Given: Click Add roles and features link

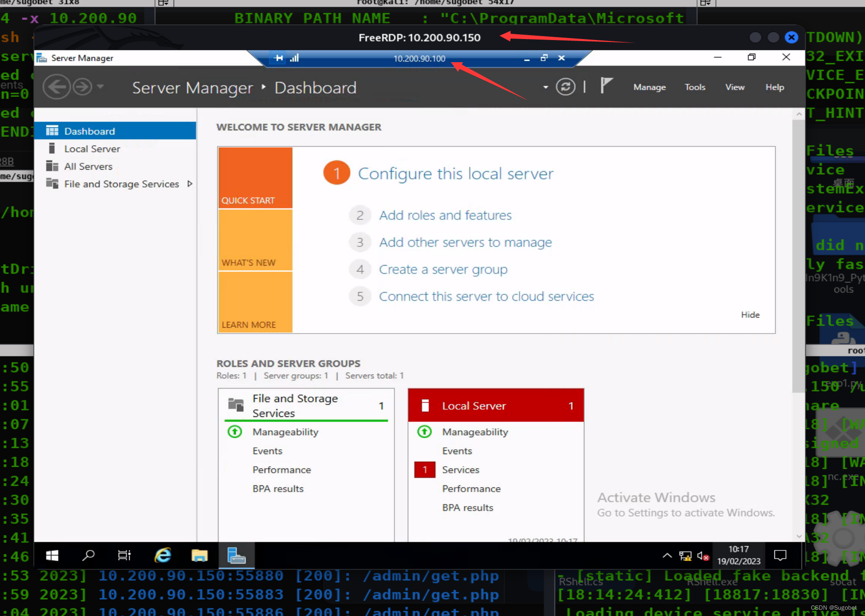Looking at the screenshot, I should click(446, 215).
